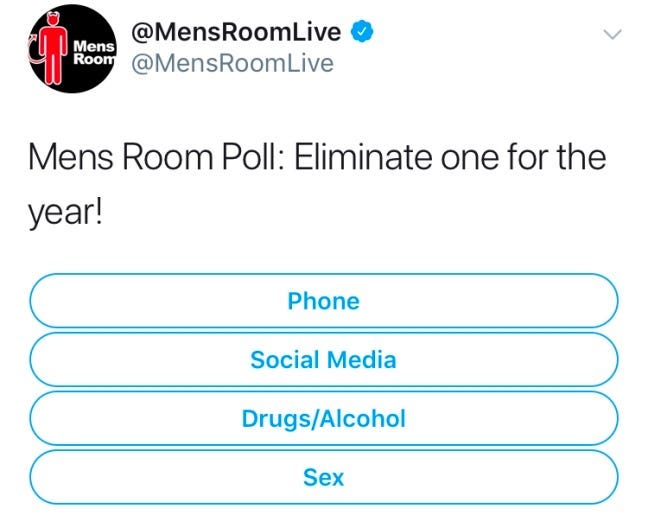648x515 pixels.
Task: Tap the "Social Media" answer label
Action: 323,359
